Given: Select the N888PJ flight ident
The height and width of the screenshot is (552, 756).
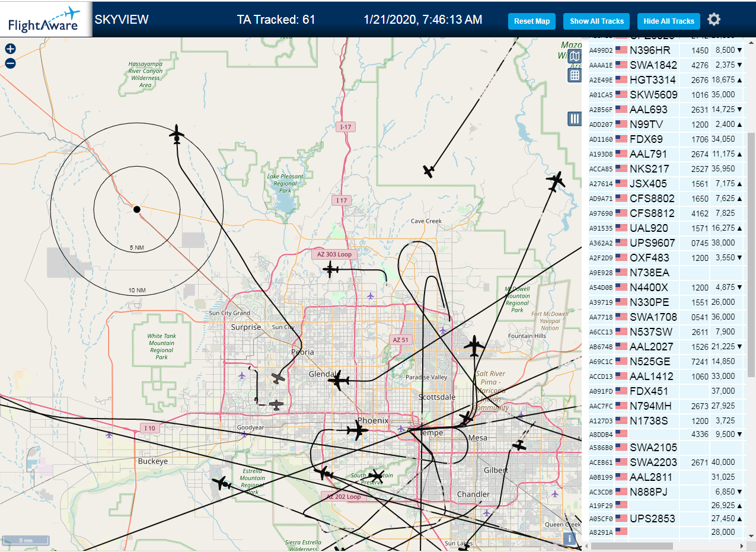Looking at the screenshot, I should pyautogui.click(x=649, y=492).
